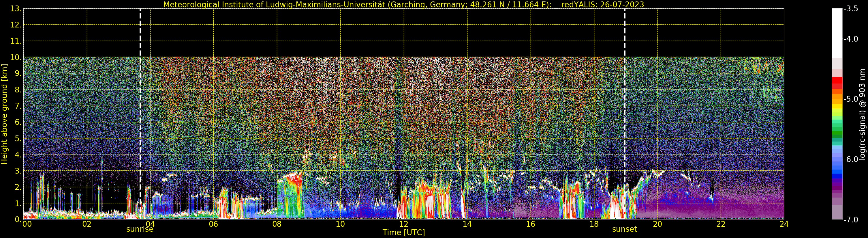Click the '00' time axis tick label
The width and height of the screenshot is (868, 238).
pyautogui.click(x=27, y=224)
